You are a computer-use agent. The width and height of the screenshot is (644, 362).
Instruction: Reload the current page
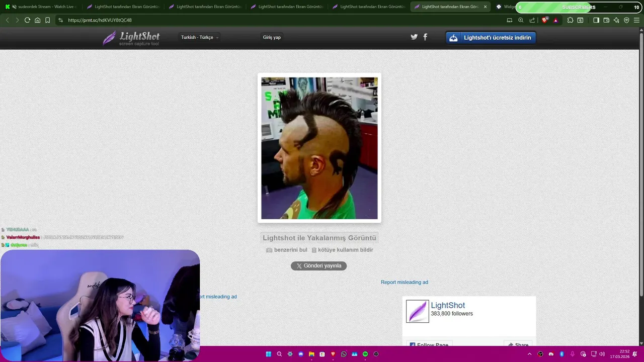(27, 20)
